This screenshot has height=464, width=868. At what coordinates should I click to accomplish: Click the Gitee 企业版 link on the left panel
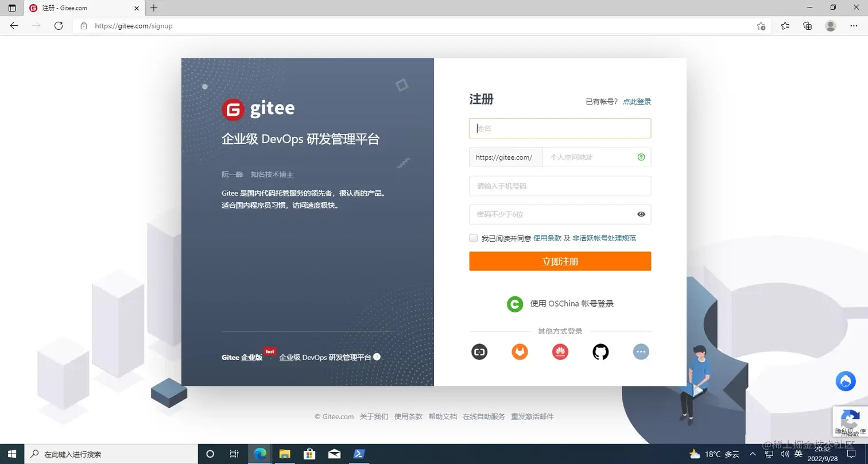pyautogui.click(x=242, y=357)
